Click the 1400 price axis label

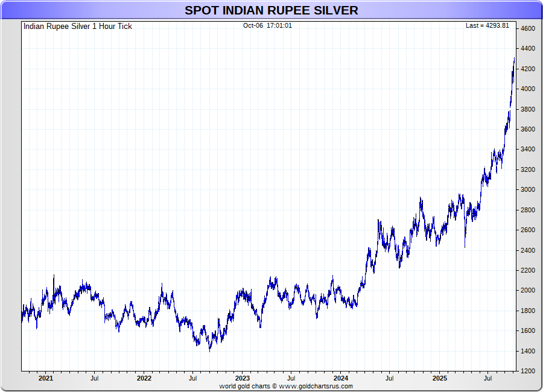(528, 351)
